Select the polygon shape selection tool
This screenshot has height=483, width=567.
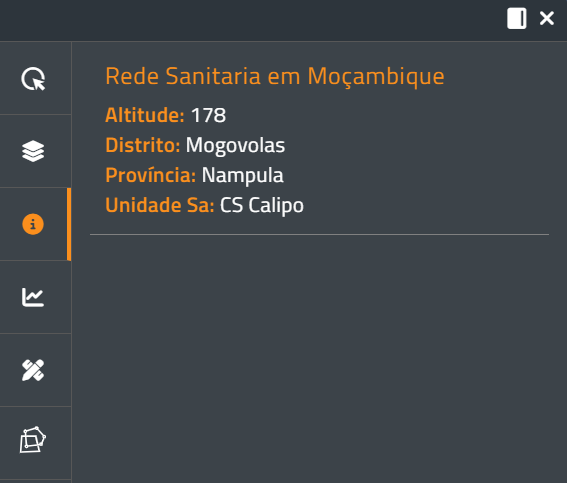(x=33, y=440)
